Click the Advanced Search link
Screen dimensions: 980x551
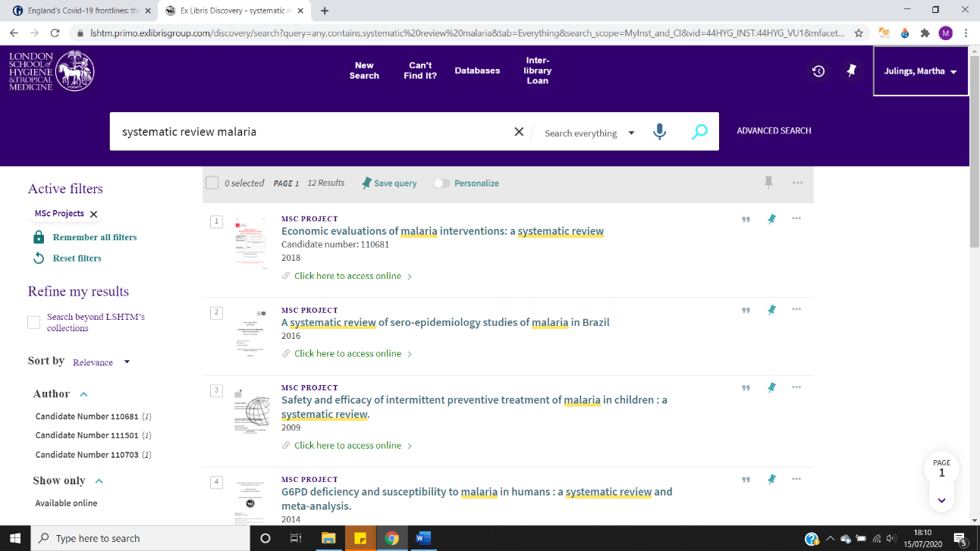coord(774,130)
